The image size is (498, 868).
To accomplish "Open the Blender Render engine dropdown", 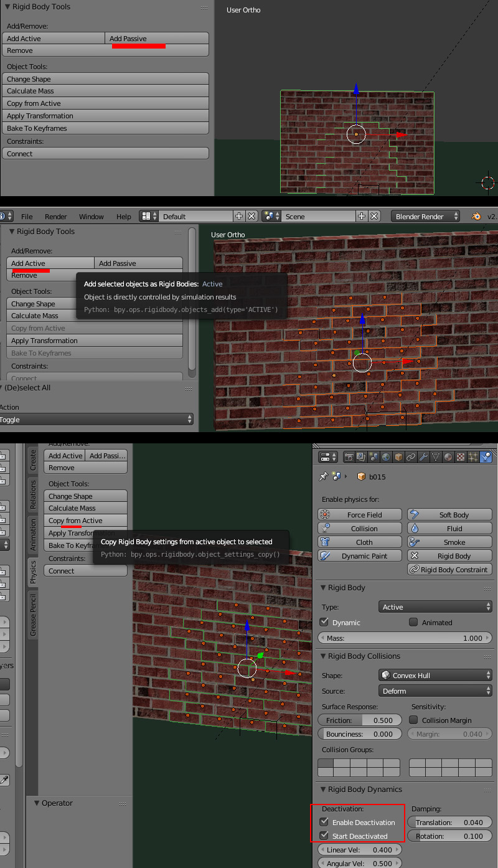I will coord(426,216).
